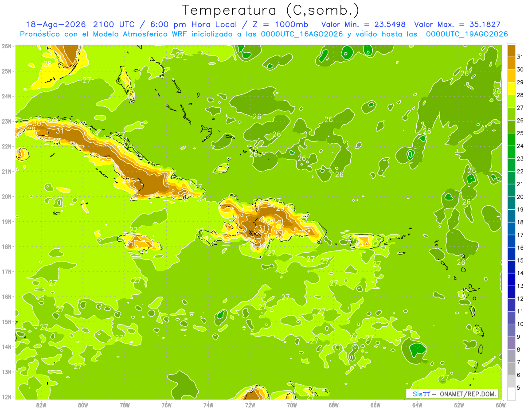The height and width of the screenshot is (411, 532).
Task: Click the "80W" longitude label
Action: (x=82, y=405)
